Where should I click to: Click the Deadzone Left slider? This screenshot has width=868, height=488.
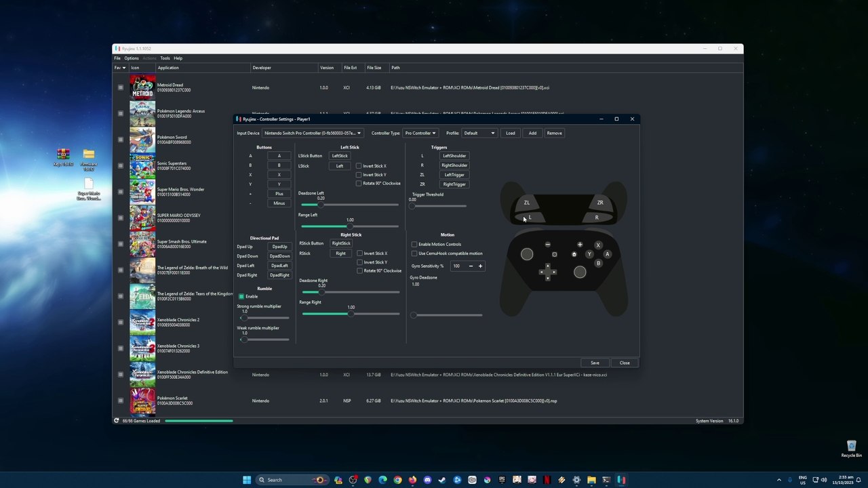click(x=350, y=205)
